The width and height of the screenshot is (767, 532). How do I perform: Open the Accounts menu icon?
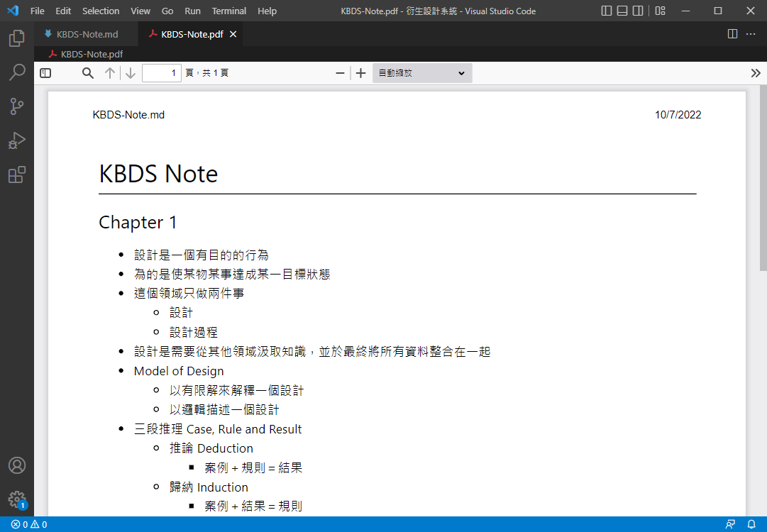pyautogui.click(x=16, y=465)
